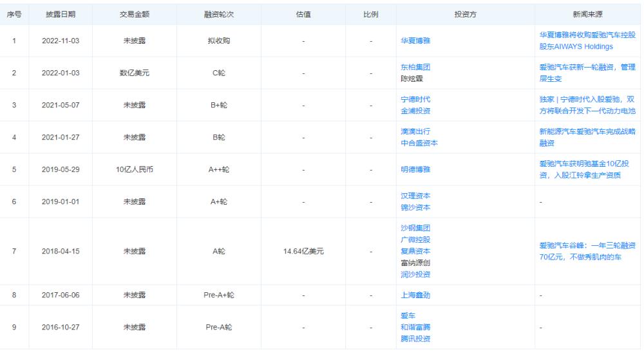This screenshot has width=644, height=354.
Task: Click the Pre-A轮 round cell
Action: point(218,327)
